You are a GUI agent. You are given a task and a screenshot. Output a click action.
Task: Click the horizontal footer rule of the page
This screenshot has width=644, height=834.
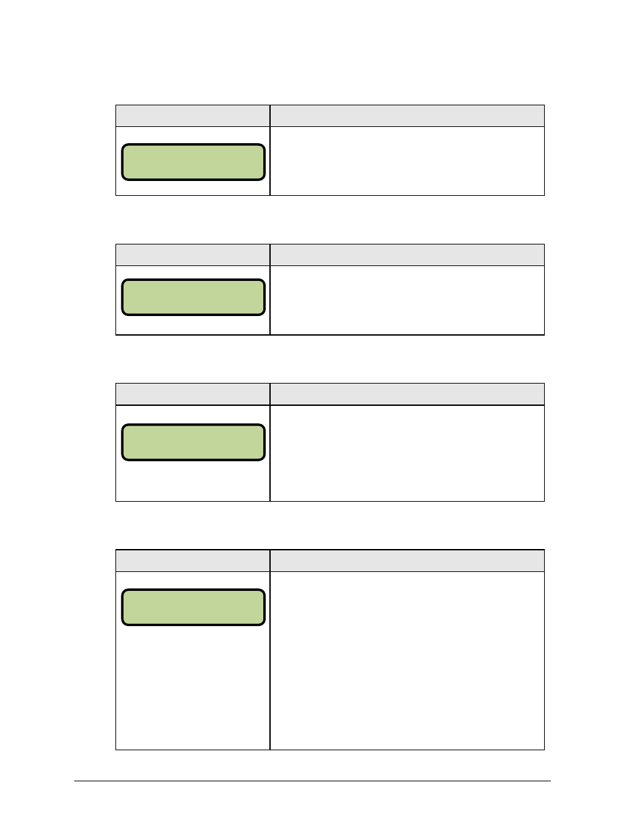(313, 781)
